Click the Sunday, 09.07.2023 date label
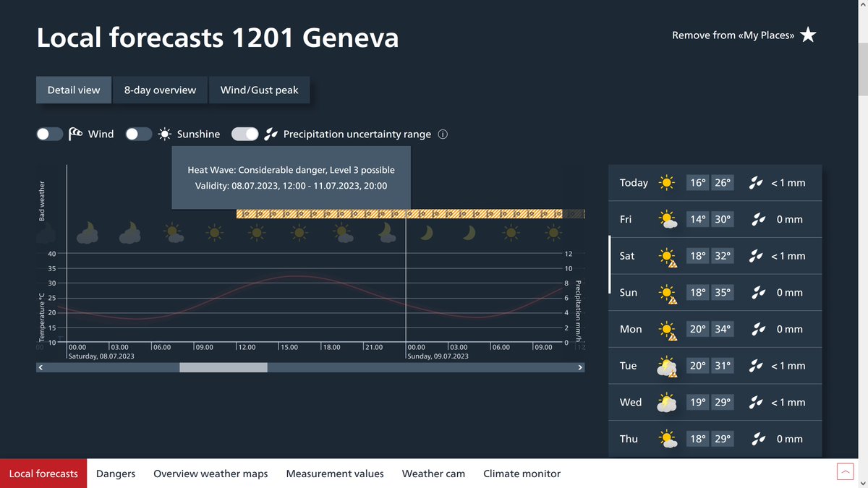 [438, 356]
